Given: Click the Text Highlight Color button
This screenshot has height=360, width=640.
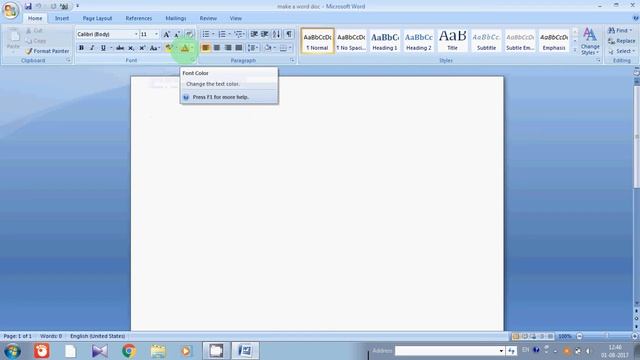Looking at the screenshot, I should (x=168, y=48).
